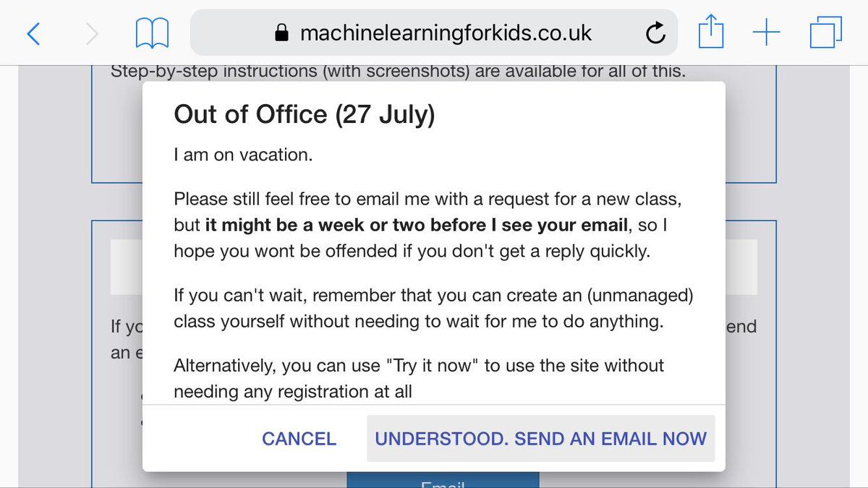Click the blue Email button behind dialog

point(443,482)
